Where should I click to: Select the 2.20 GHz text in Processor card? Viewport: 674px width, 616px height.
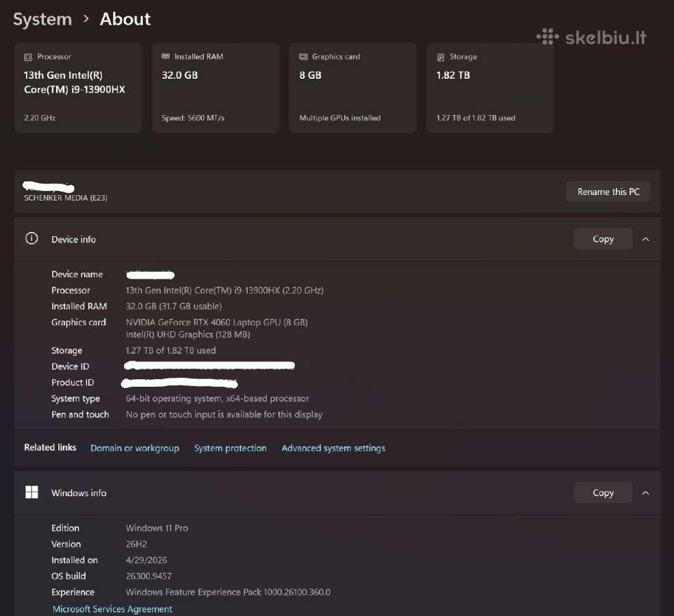point(40,118)
